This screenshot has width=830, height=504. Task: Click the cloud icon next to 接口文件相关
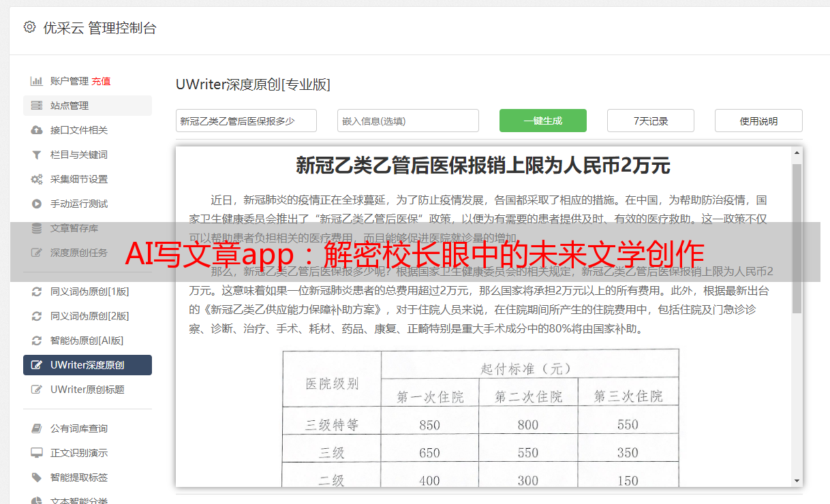click(x=36, y=130)
